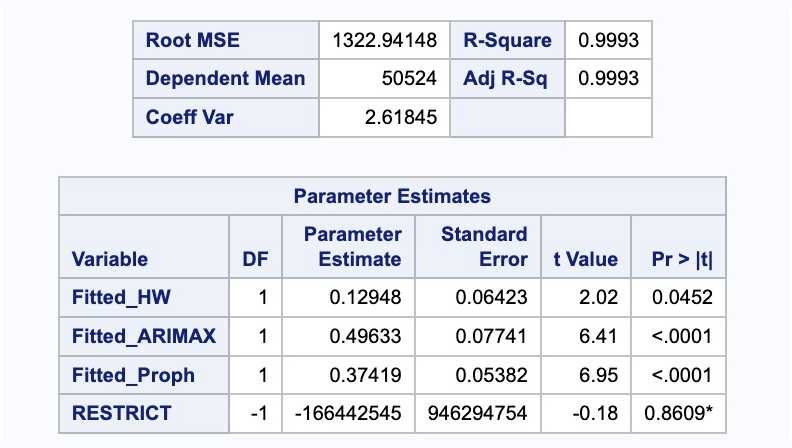The image size is (792, 448).
Task: Click the Variable column header
Action: 110,259
